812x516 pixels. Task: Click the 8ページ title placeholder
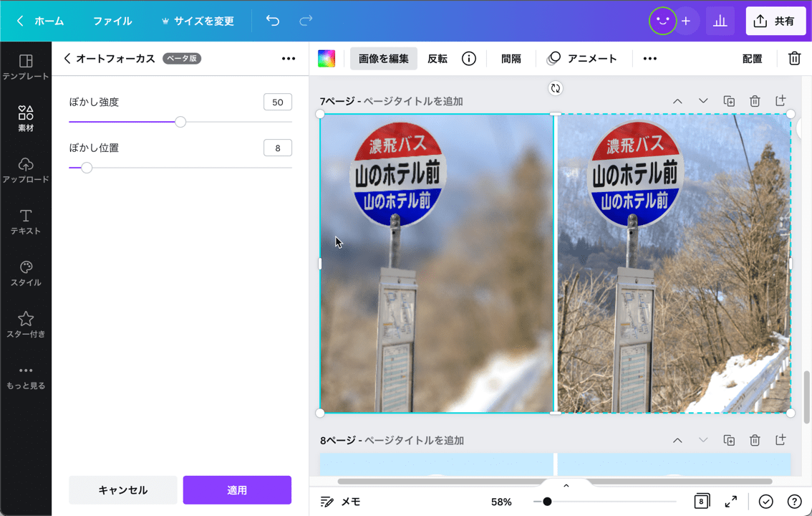[x=414, y=440]
